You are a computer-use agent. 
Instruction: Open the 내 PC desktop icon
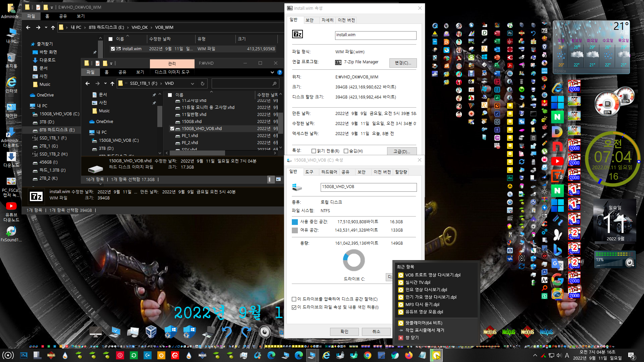(11, 35)
